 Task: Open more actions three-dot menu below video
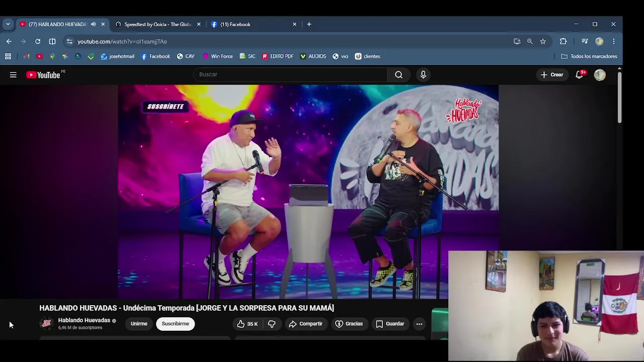(x=419, y=324)
